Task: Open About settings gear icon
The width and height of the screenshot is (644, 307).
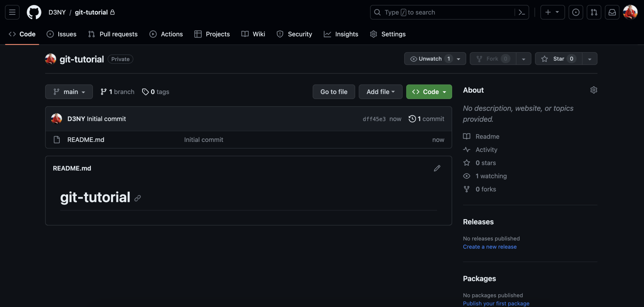Action: click(593, 90)
